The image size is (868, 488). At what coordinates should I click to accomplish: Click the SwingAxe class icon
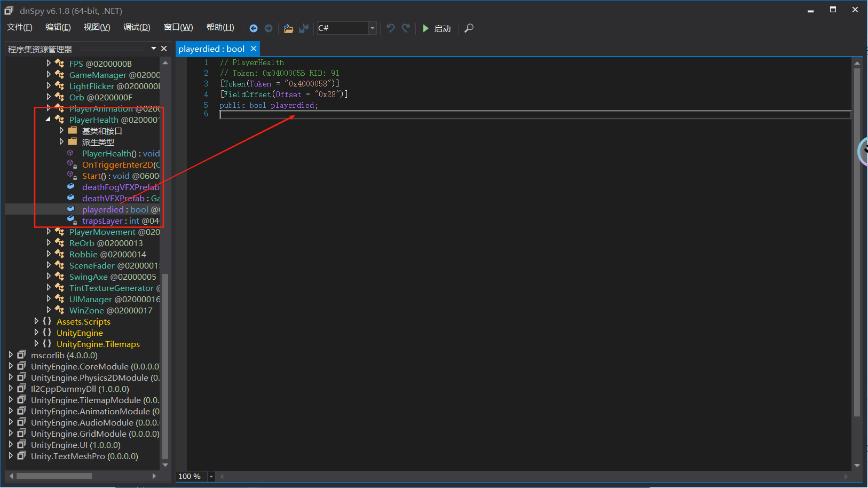point(60,277)
